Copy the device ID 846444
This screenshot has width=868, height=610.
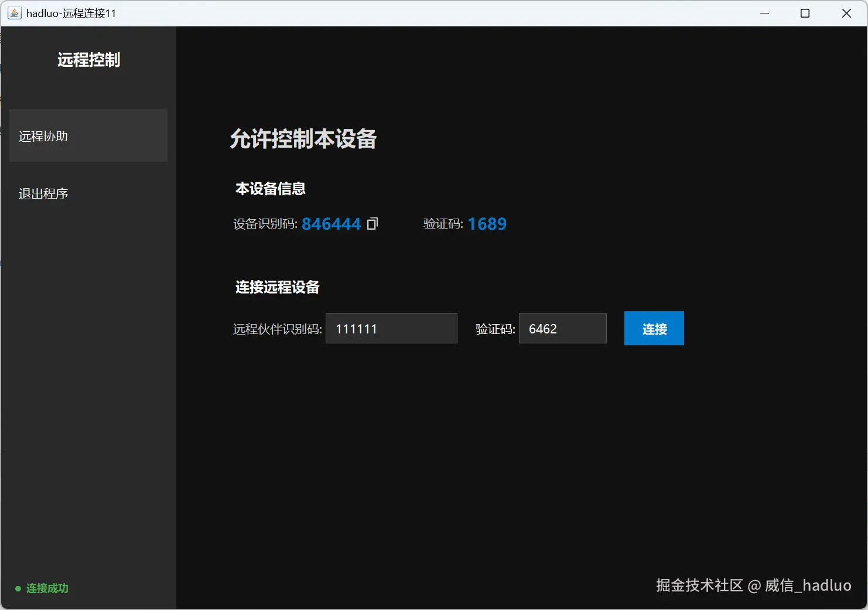(373, 224)
